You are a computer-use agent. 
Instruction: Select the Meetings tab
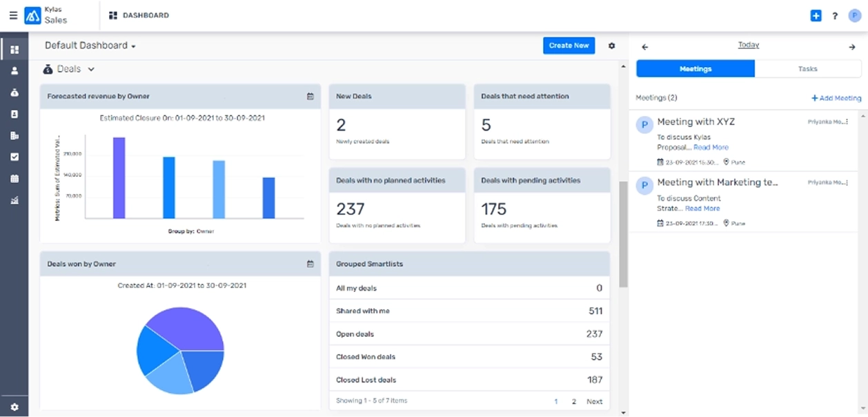point(695,68)
